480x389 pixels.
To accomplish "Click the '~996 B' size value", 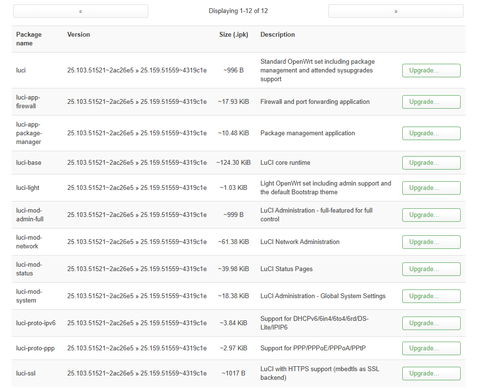I will click(233, 70).
